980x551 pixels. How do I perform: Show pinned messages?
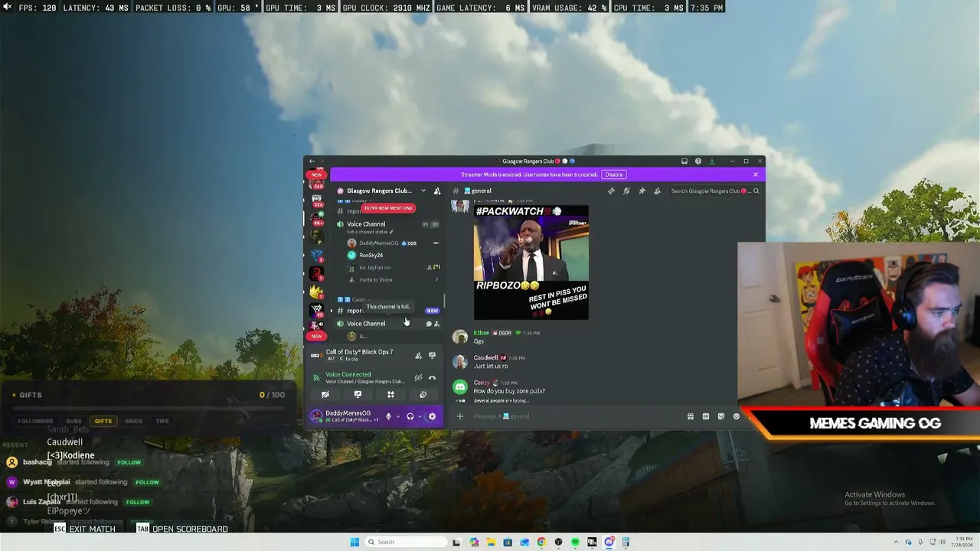(642, 191)
